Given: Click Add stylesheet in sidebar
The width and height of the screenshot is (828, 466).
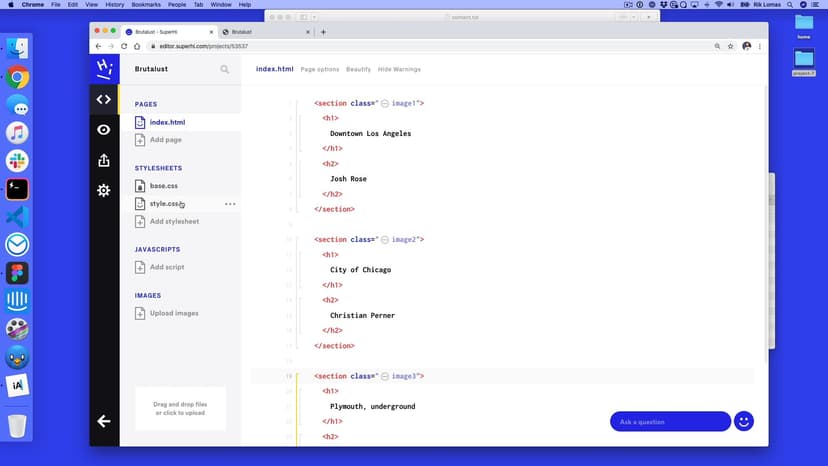Looking at the screenshot, I should point(174,222).
